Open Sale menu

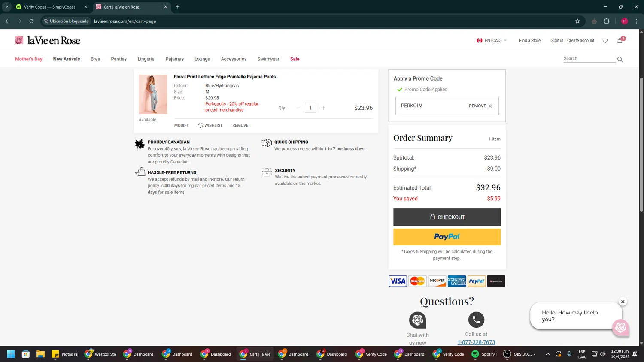tap(295, 59)
